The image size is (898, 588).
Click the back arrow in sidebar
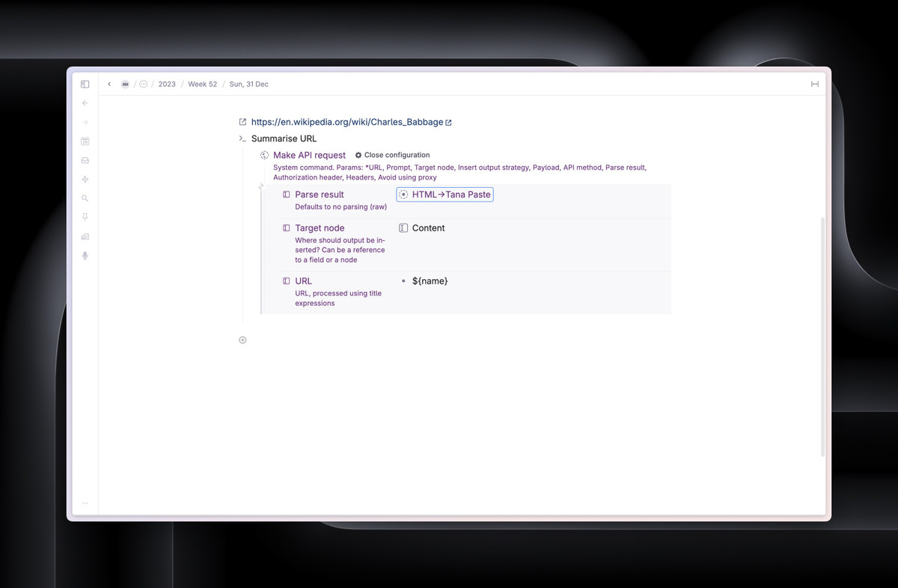click(85, 103)
